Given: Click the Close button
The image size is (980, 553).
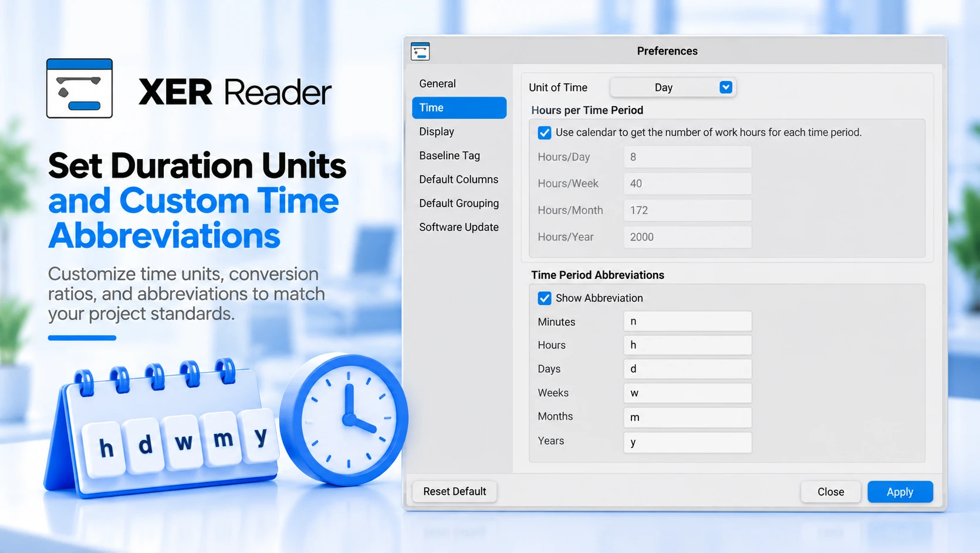Looking at the screenshot, I should click(831, 492).
